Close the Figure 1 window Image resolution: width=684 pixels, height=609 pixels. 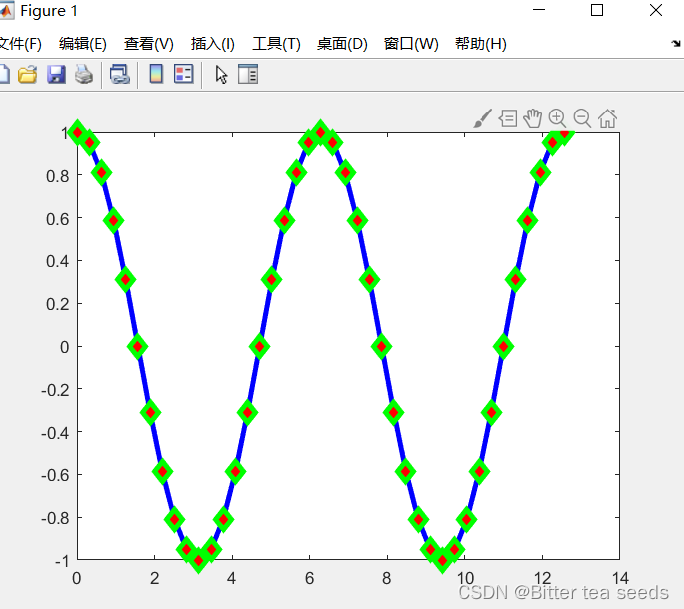(656, 10)
